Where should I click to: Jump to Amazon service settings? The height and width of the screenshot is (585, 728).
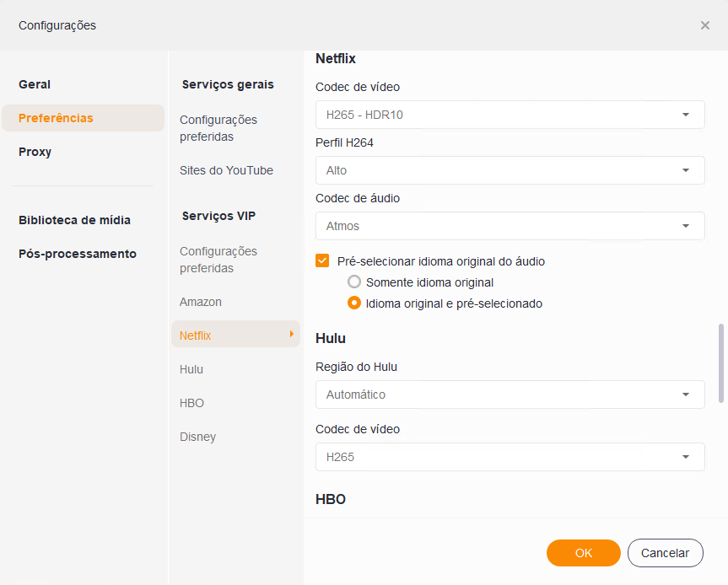(201, 302)
